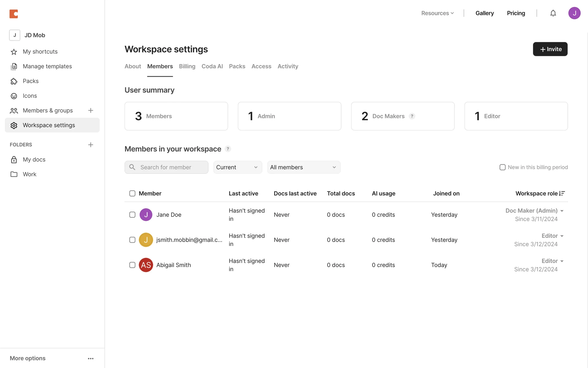Viewport: 588px width, 368px height.
Task: Click the Workspace role sort icon
Action: pyautogui.click(x=562, y=194)
